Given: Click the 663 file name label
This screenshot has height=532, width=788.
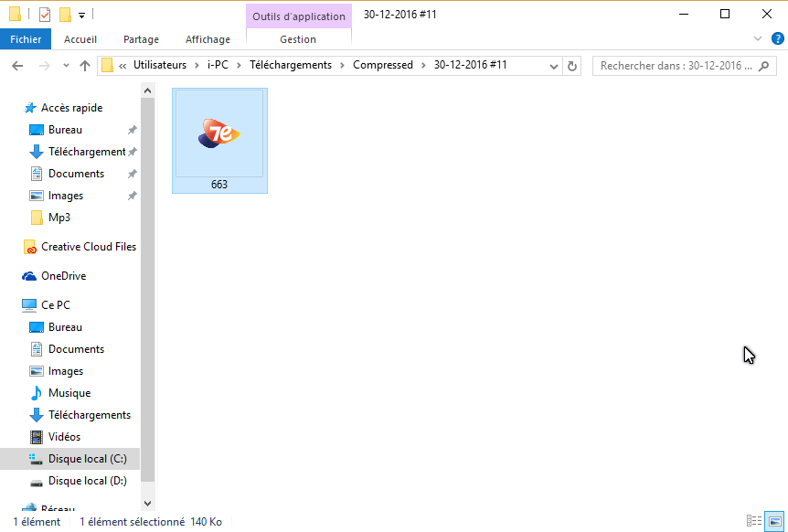Looking at the screenshot, I should click(219, 185).
